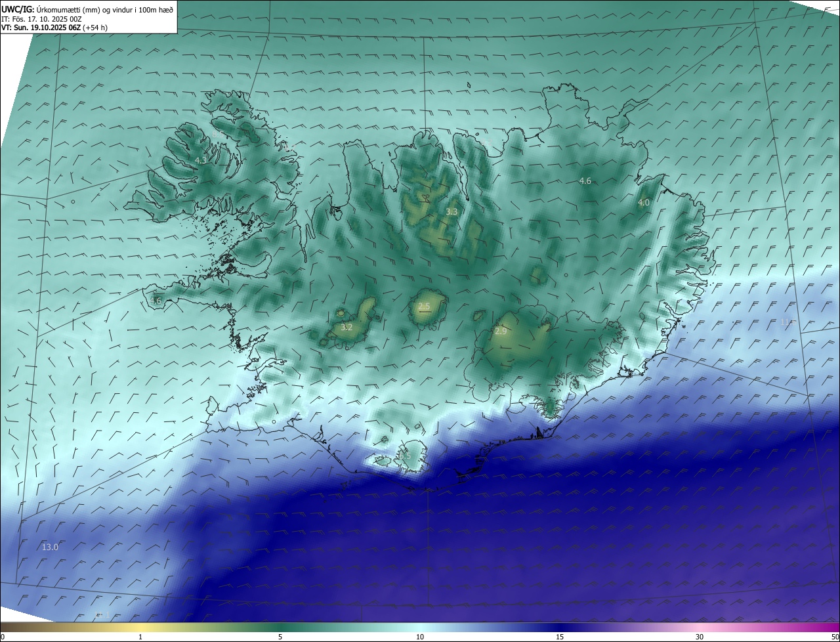This screenshot has height=642, width=840.
Task: Click the "4.0" value on the map
Action: pos(644,203)
